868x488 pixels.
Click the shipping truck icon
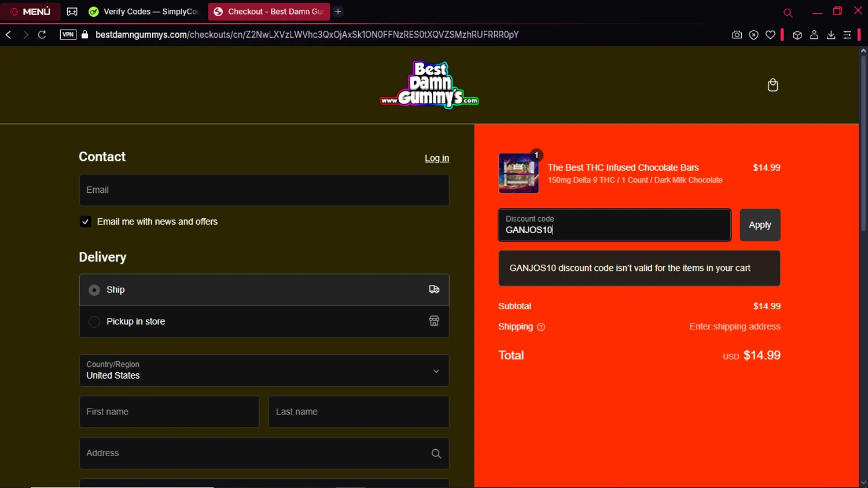434,289
